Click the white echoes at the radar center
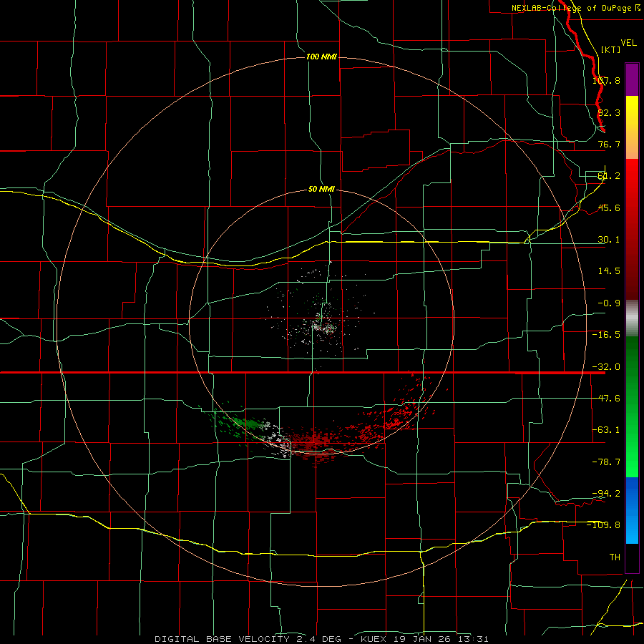644x644 pixels. (324, 327)
